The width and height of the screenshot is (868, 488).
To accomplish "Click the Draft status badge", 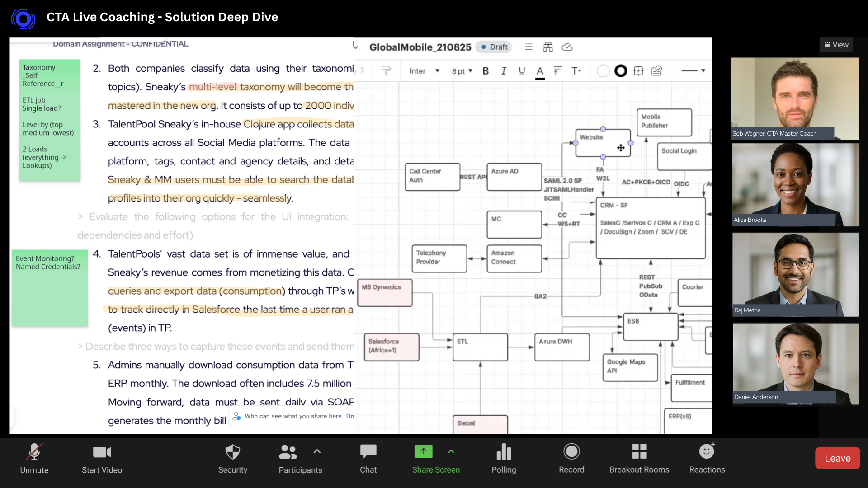I will click(x=494, y=47).
